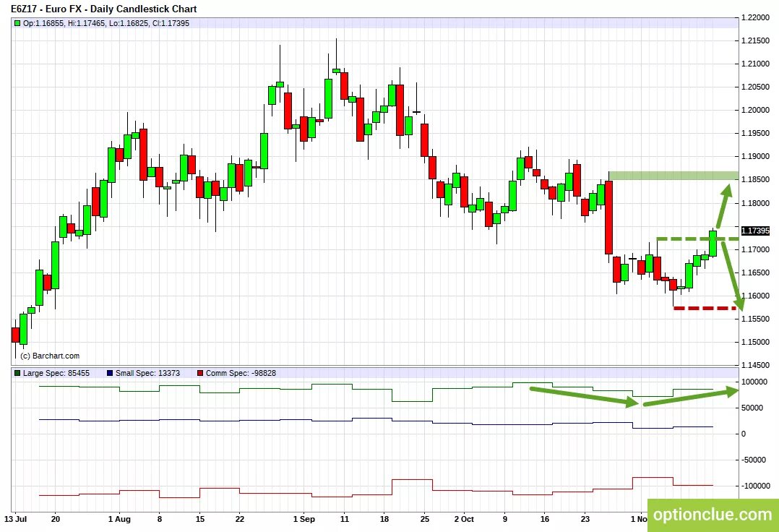Viewport: 779px width, 532px height.
Task: Click the '(c) Barchart.com' credit text
Action: click(x=50, y=356)
